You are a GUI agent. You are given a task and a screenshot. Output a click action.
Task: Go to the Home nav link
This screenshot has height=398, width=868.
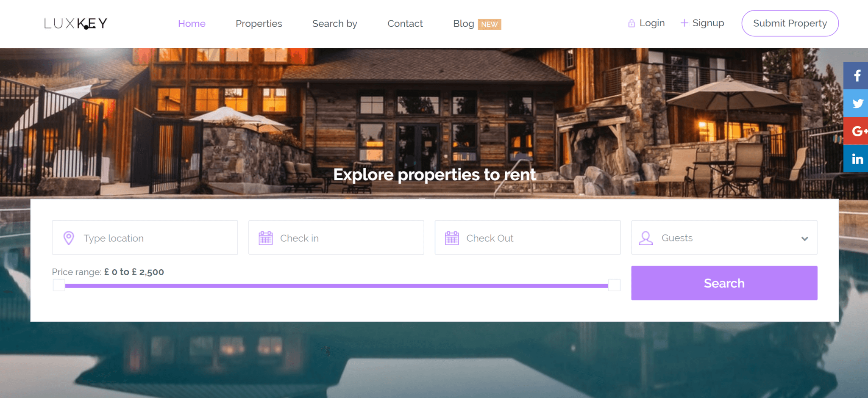(x=192, y=24)
